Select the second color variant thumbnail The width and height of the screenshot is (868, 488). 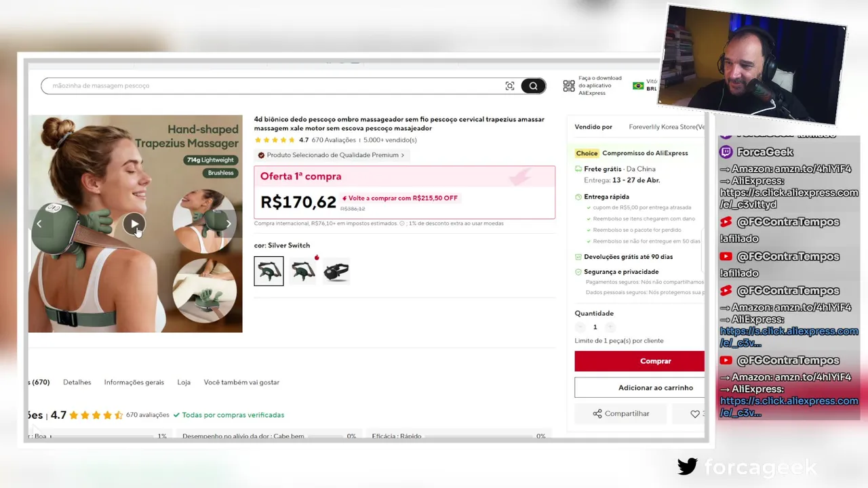click(x=302, y=271)
